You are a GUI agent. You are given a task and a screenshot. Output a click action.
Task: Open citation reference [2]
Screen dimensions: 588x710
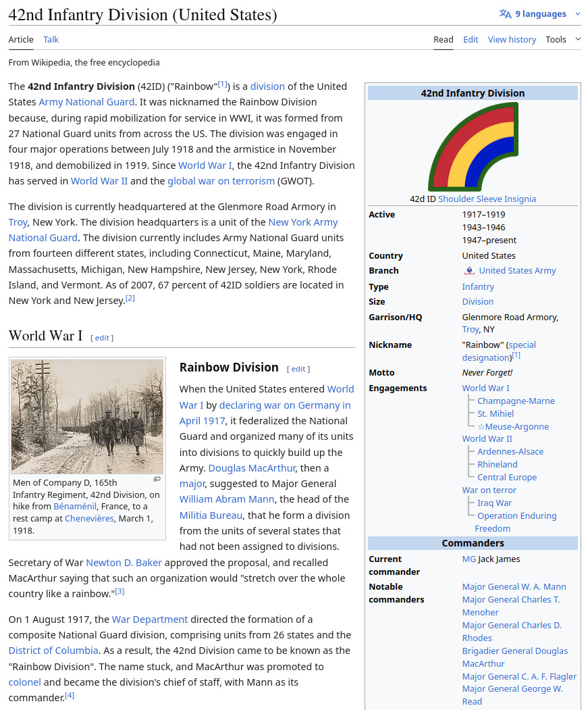(x=130, y=298)
